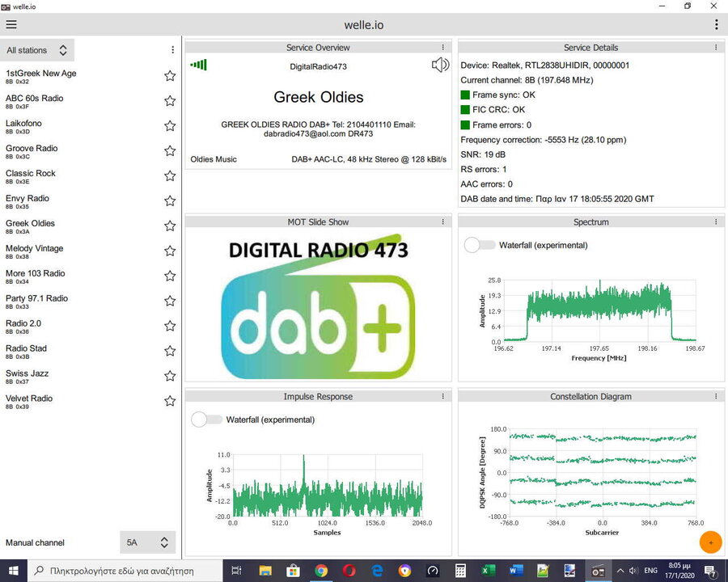Play Velvet Radio station
The height and width of the screenshot is (582, 728).
point(29,401)
